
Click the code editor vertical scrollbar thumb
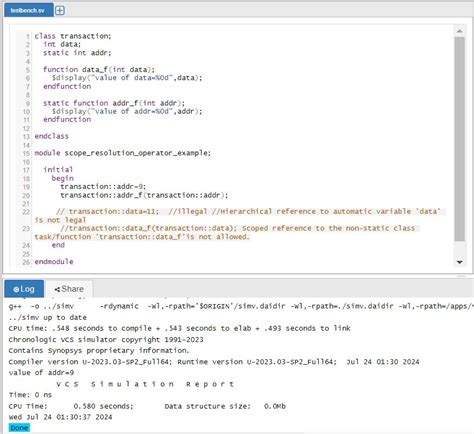point(460,139)
